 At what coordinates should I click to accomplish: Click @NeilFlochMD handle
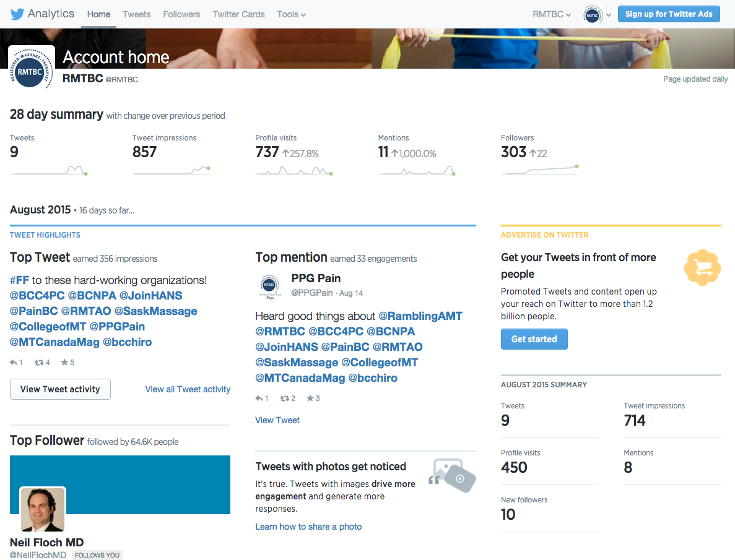[38, 555]
